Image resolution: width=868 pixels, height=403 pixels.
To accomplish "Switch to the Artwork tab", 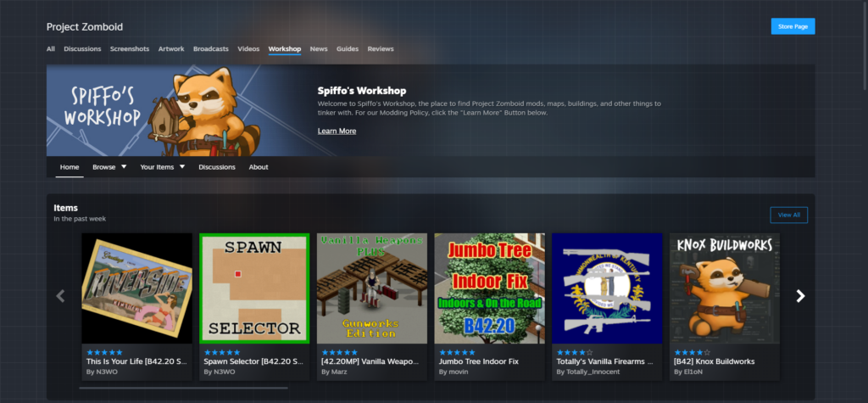I will click(171, 48).
